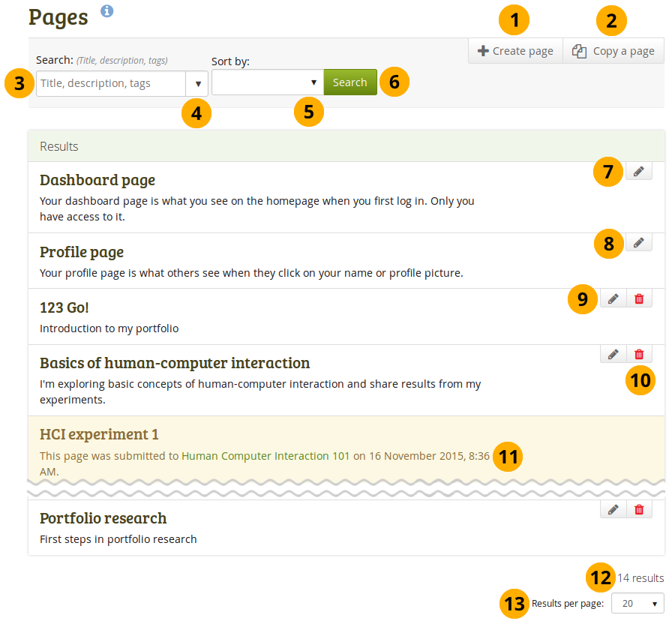Edit the '123 Go!' page
The height and width of the screenshot is (624, 672).
coord(613,298)
